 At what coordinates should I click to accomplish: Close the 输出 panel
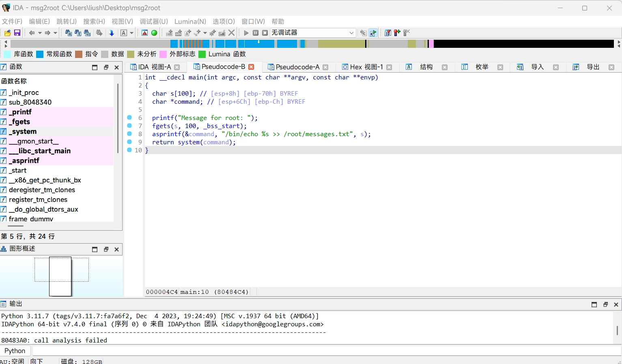pyautogui.click(x=616, y=304)
